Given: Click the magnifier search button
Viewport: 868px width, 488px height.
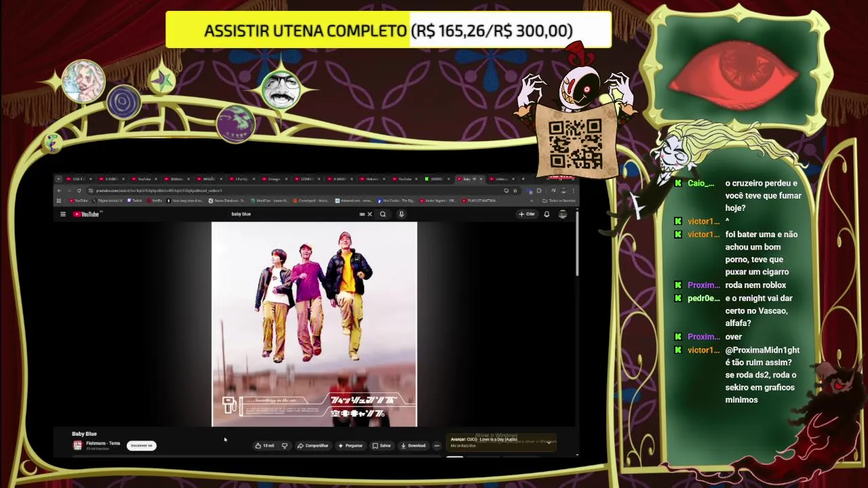Looking at the screenshot, I should pos(383,214).
